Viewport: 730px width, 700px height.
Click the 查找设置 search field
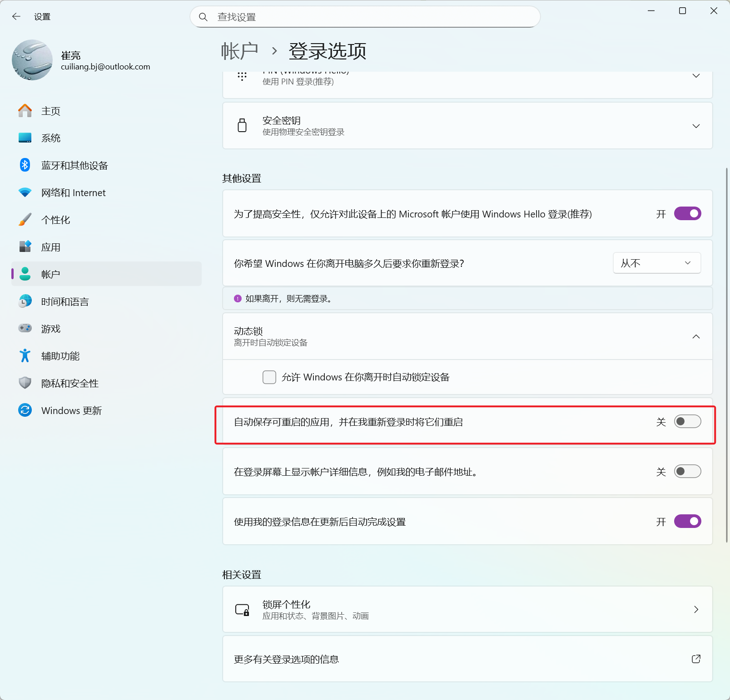365,17
